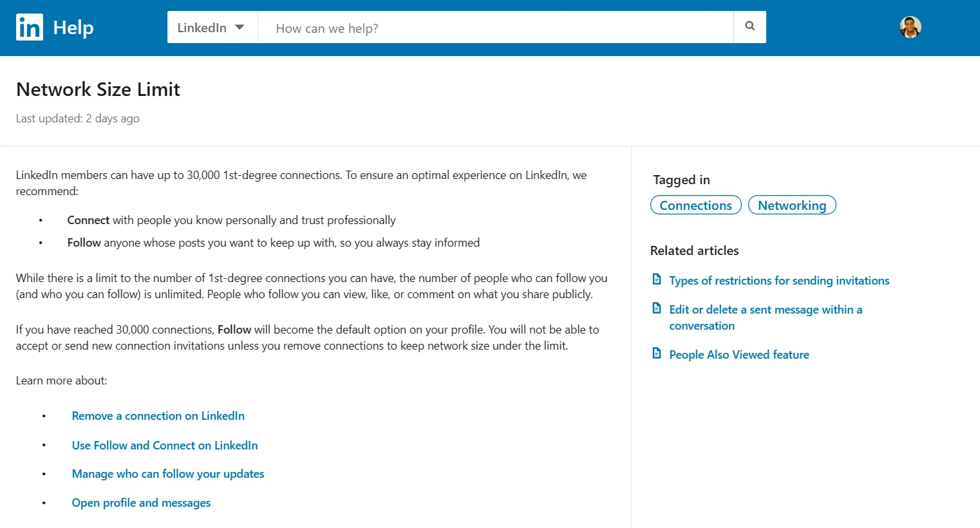
Task: Click the "Tagged in" heading
Action: pyautogui.click(x=681, y=180)
